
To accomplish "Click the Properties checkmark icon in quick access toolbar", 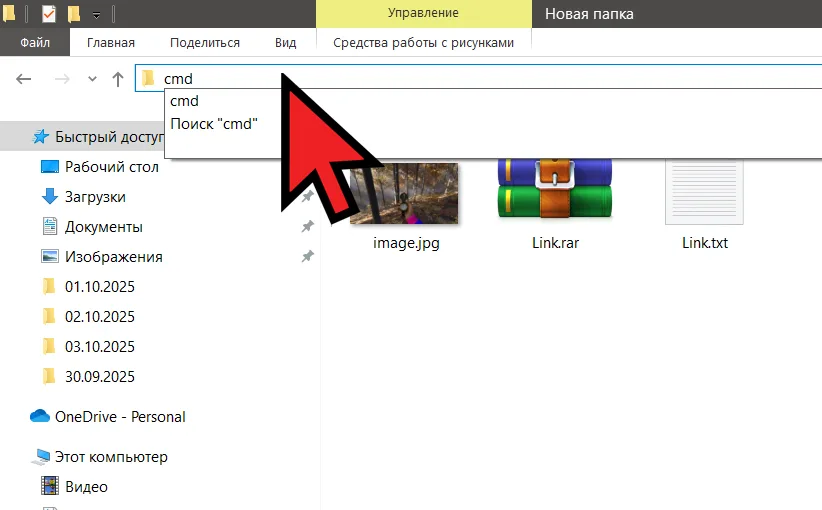I will pyautogui.click(x=49, y=14).
